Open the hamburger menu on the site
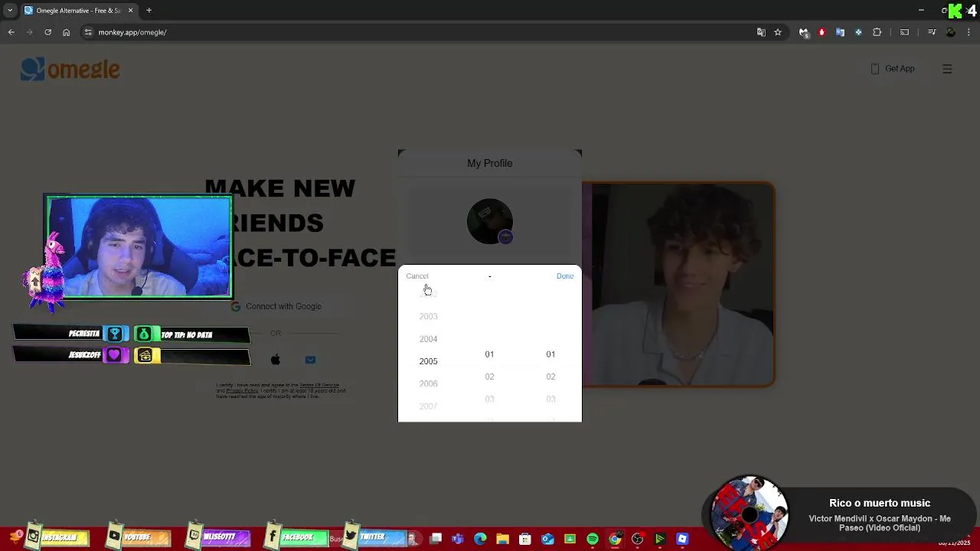This screenshot has width=980, height=551. pyautogui.click(x=947, y=69)
